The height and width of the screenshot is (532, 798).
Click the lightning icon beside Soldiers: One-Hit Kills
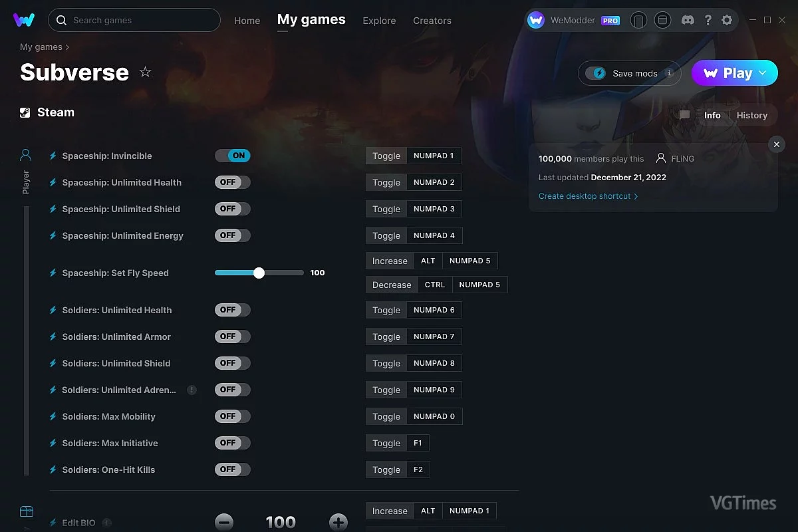(x=53, y=469)
